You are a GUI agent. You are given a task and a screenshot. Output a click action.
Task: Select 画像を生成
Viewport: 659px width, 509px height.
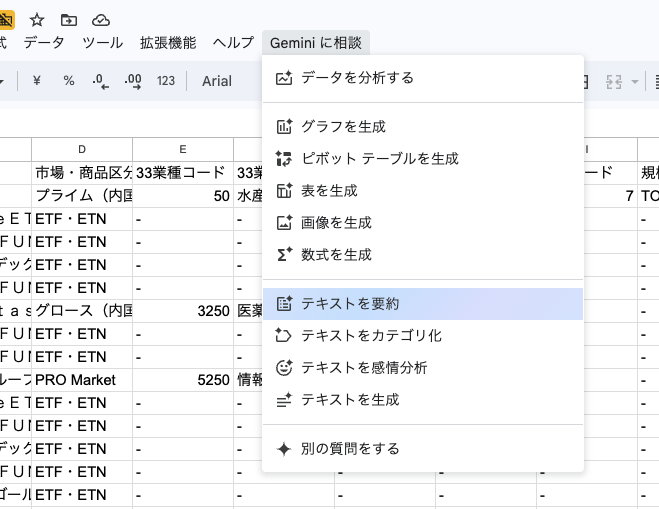(x=423, y=223)
